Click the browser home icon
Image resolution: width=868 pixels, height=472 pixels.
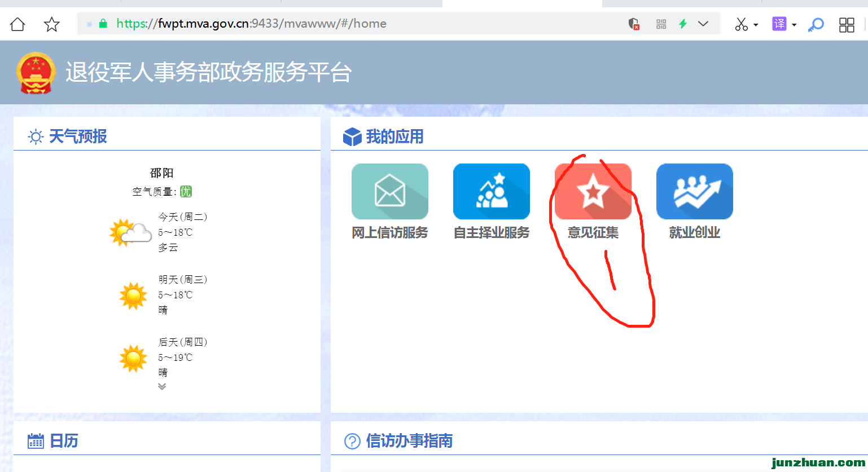pos(17,24)
